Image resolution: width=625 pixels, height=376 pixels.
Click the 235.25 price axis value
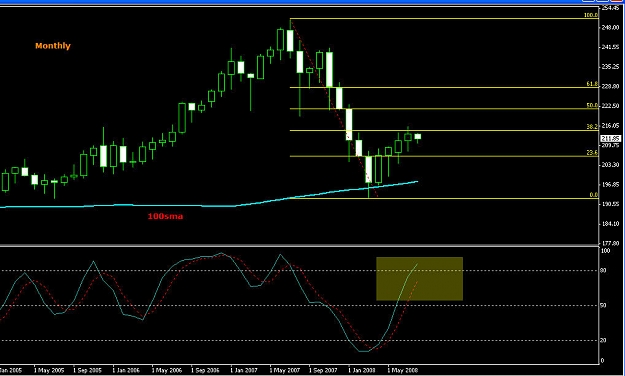[x=610, y=67]
